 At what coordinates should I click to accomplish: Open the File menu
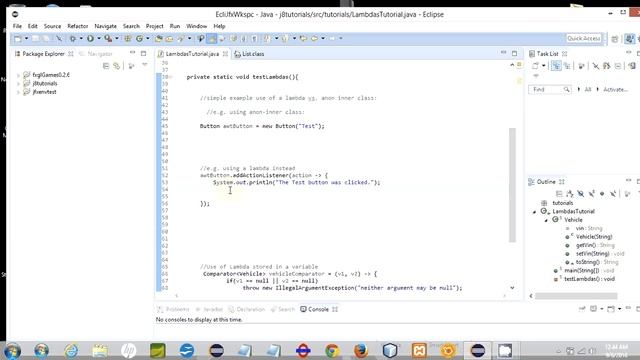click(x=17, y=26)
